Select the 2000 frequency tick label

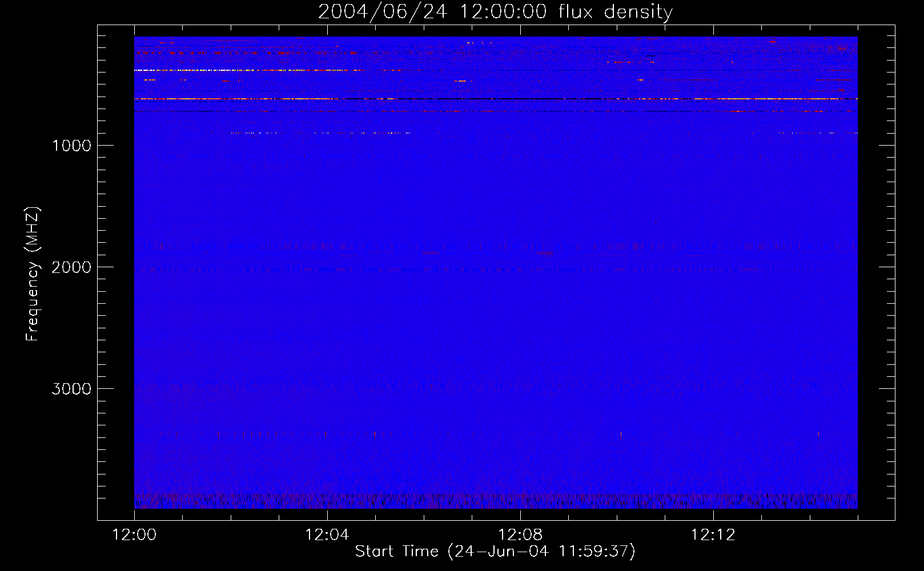(71, 267)
